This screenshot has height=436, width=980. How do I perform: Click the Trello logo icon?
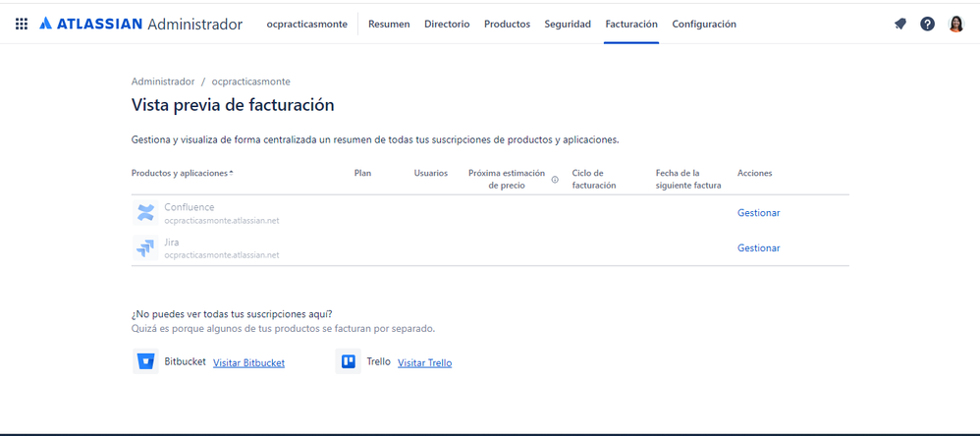click(349, 361)
